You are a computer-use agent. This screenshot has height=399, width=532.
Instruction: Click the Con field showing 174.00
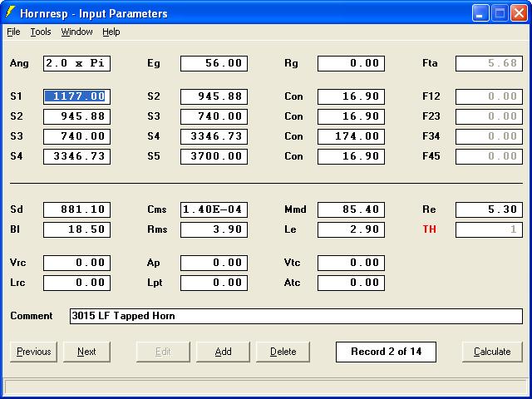point(351,136)
